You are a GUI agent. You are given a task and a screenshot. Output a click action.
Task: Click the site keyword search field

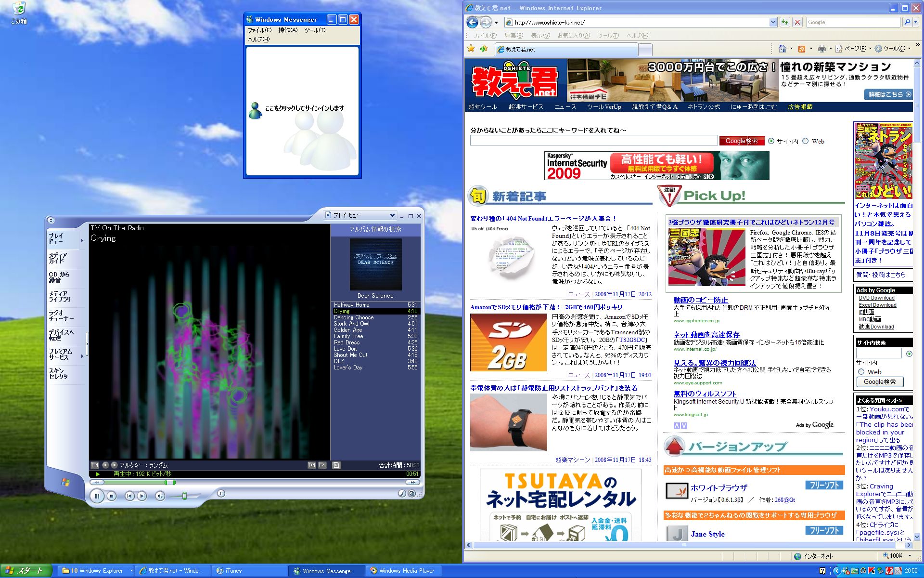click(x=594, y=140)
